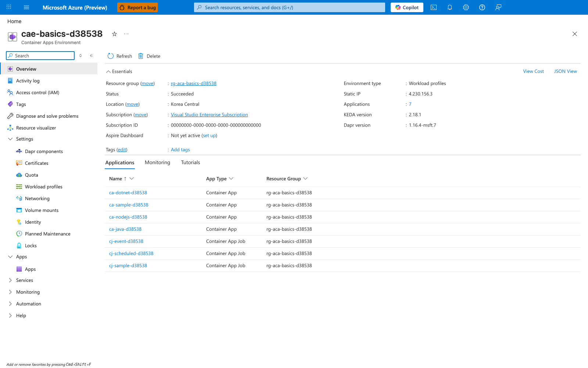588x368 pixels.
Task: Click the Refresh button
Action: coord(120,56)
